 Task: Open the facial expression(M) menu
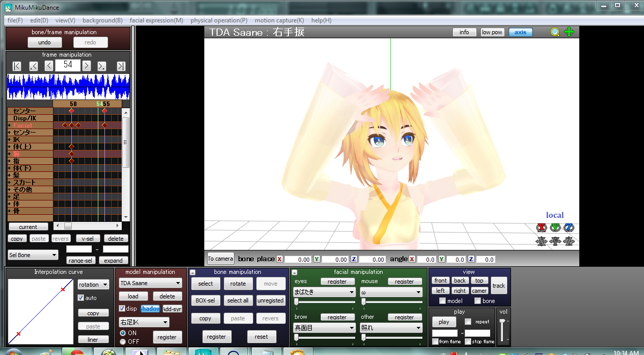point(156,20)
